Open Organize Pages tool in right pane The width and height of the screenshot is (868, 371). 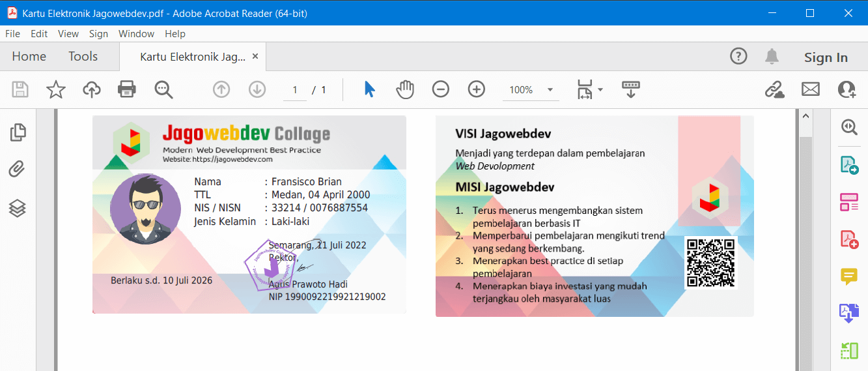click(x=849, y=202)
